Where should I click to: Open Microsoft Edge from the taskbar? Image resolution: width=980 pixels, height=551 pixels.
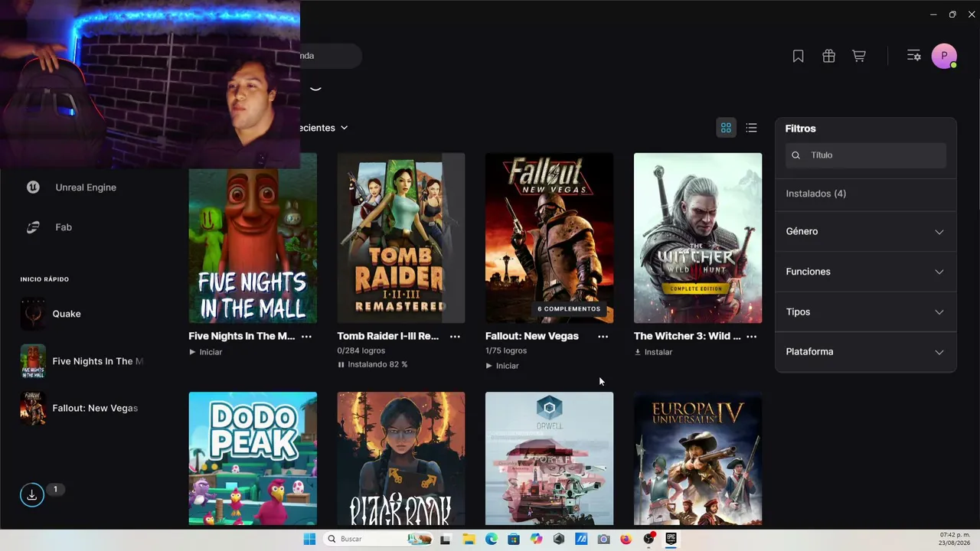[492, 539]
